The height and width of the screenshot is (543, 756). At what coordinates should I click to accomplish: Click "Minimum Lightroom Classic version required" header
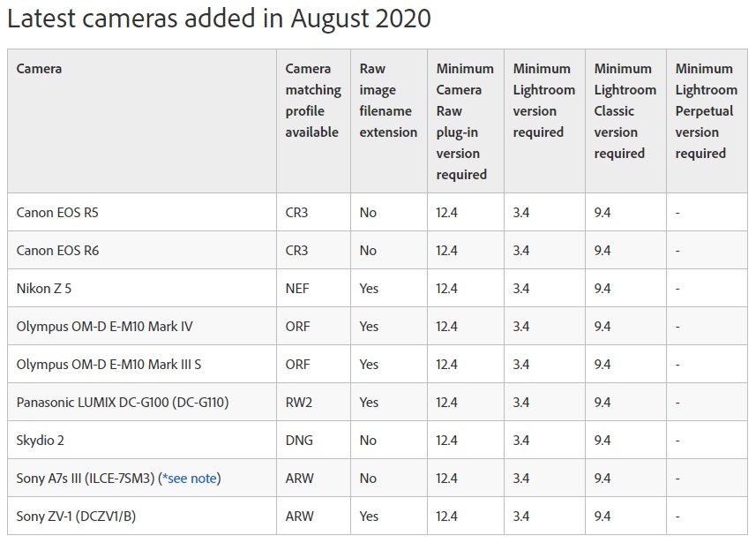click(625, 111)
